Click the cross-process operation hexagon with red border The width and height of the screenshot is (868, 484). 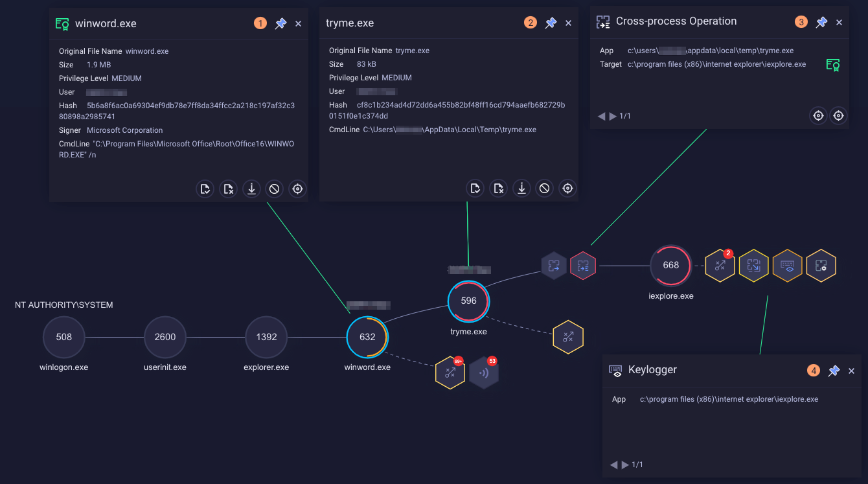pyautogui.click(x=582, y=266)
